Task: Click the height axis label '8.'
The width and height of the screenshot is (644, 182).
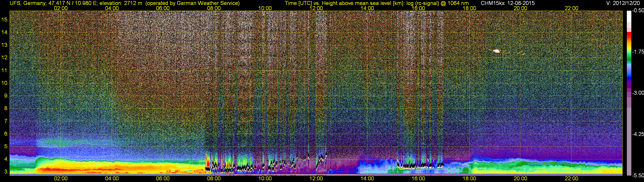Action: [x=6, y=108]
